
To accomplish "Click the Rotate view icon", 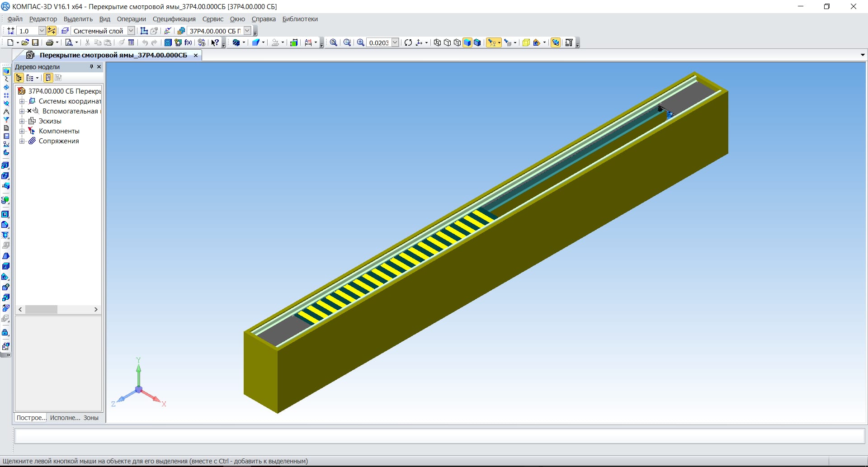I will (408, 42).
